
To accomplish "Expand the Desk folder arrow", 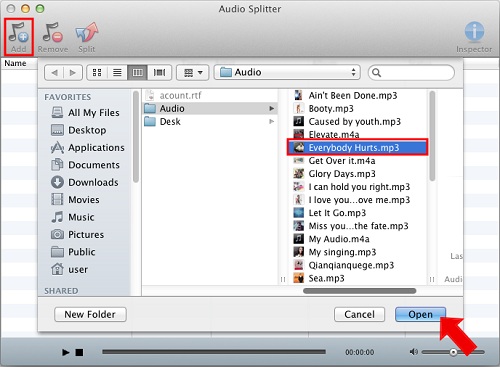I will coord(272,122).
